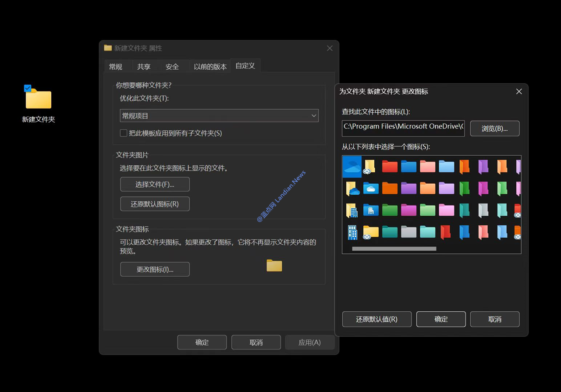Click the icon file path input field

[x=403, y=128]
